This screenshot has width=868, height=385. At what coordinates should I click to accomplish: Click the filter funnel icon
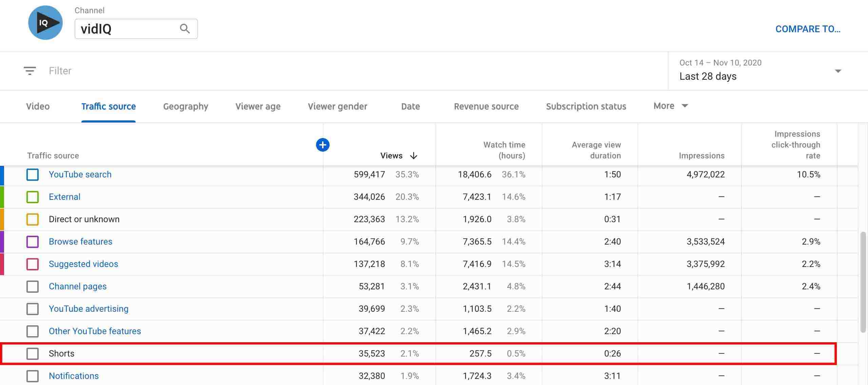point(31,70)
